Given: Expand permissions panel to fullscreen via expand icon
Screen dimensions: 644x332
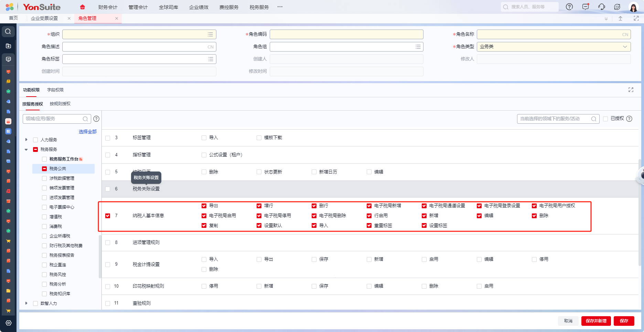Looking at the screenshot, I should click(631, 90).
